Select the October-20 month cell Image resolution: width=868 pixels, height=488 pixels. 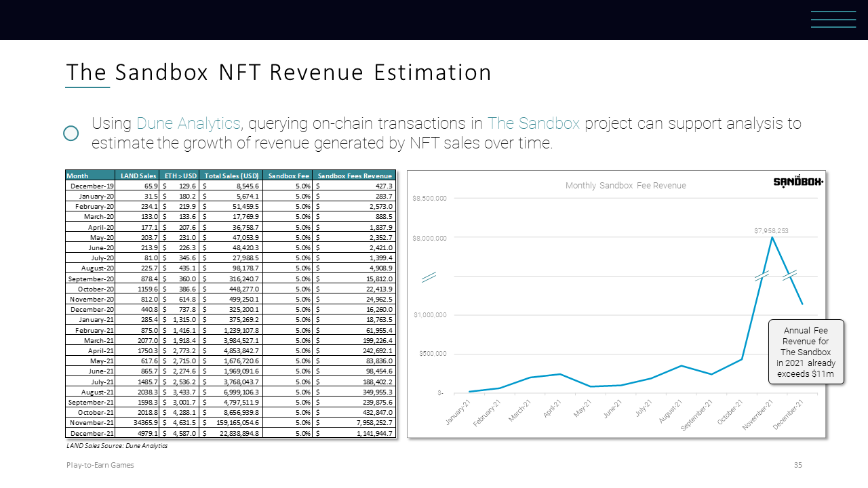(90, 289)
